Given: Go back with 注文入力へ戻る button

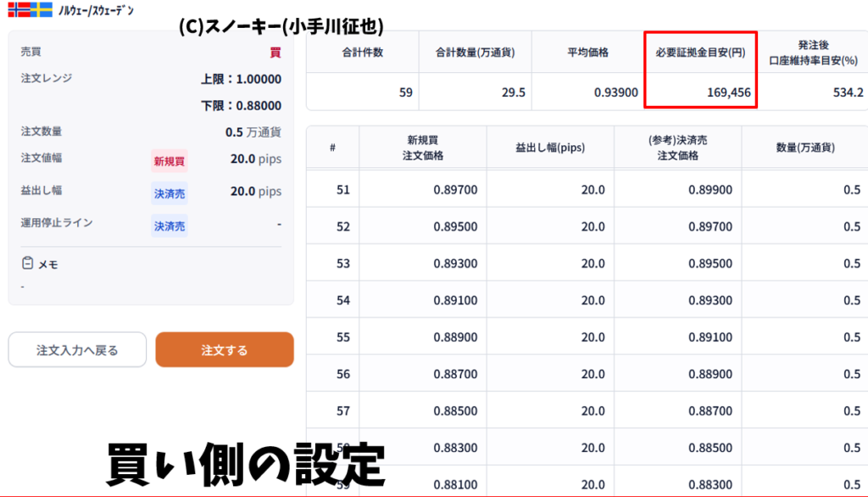Looking at the screenshot, I should 77,350.
